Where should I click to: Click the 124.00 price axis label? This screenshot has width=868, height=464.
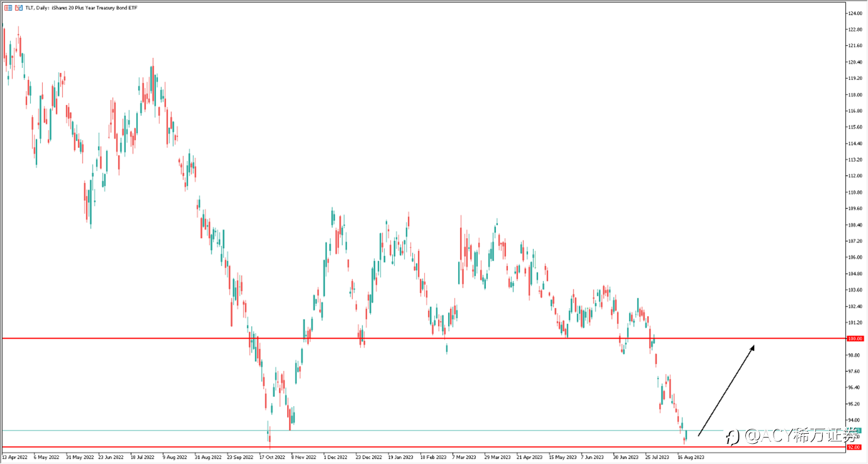[855, 13]
